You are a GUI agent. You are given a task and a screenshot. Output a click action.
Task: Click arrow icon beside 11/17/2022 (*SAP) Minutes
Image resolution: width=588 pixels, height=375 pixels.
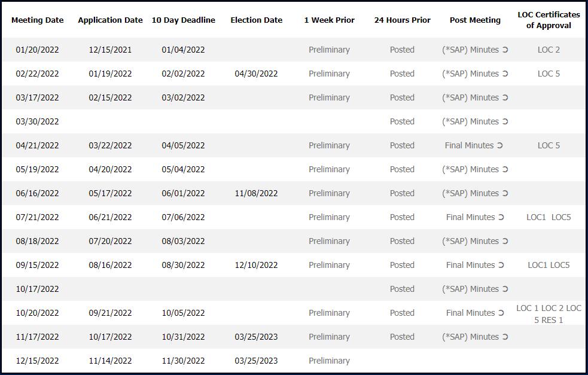505,337
